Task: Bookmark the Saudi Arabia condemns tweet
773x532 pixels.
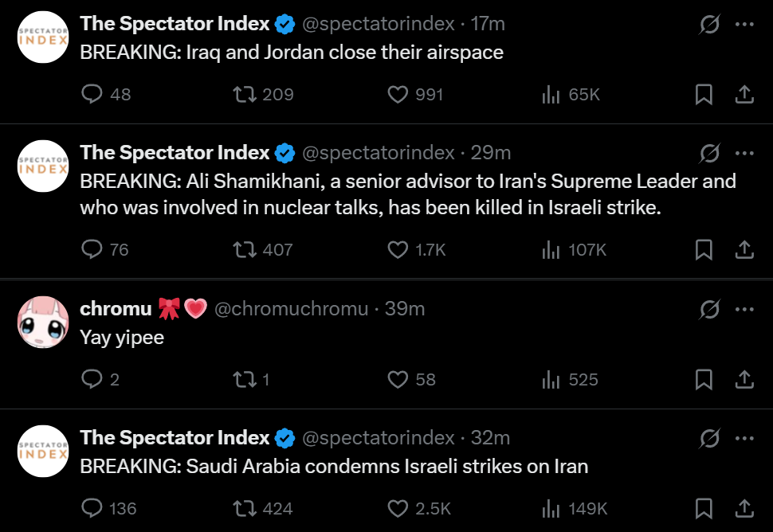Action: coord(704,508)
